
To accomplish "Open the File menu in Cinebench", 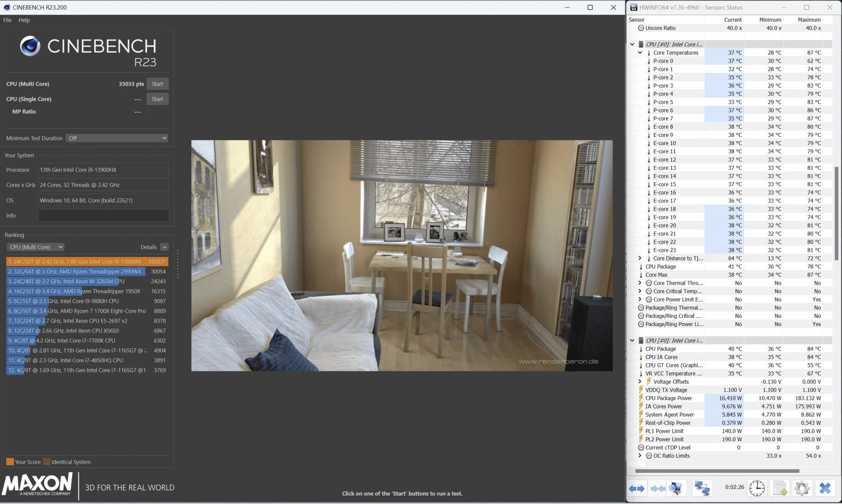I will tap(7, 20).
